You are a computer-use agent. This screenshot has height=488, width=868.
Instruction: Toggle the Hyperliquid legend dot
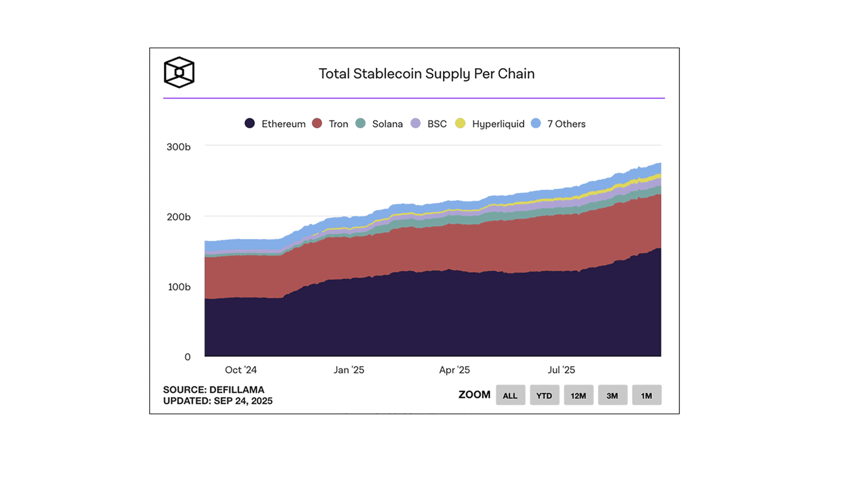(x=460, y=124)
